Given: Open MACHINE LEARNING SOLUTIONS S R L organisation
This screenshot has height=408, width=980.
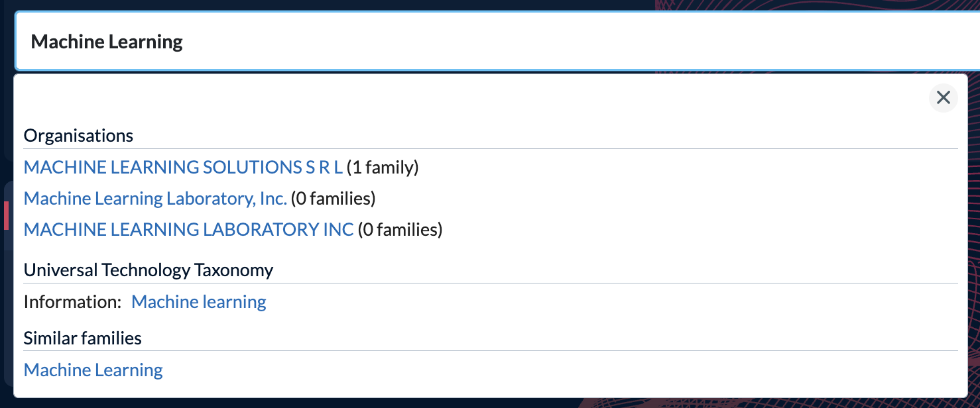Looking at the screenshot, I should tap(183, 168).
